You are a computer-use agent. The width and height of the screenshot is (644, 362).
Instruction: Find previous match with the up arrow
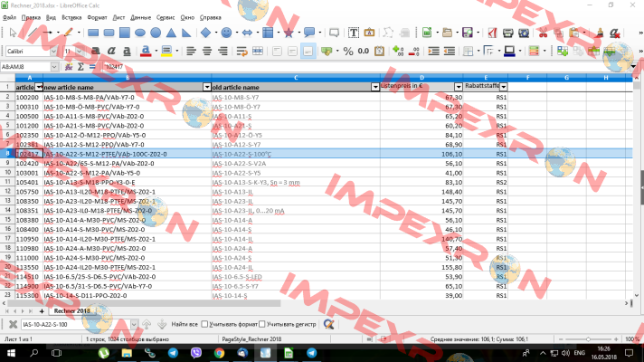pyautogui.click(x=147, y=324)
